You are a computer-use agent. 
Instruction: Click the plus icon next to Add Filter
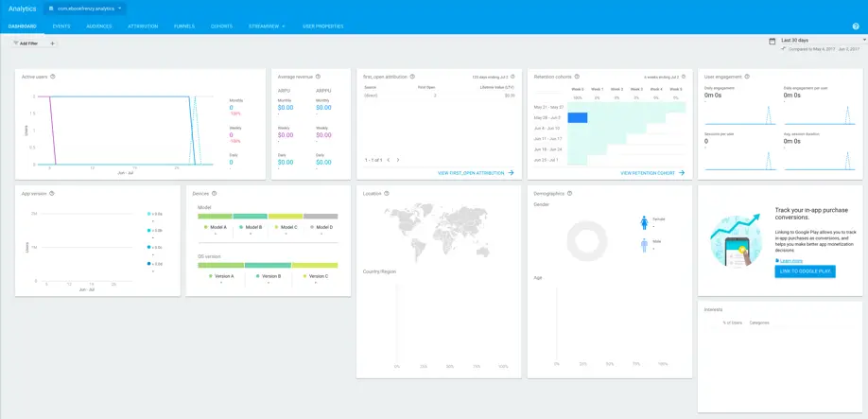pyautogui.click(x=53, y=44)
